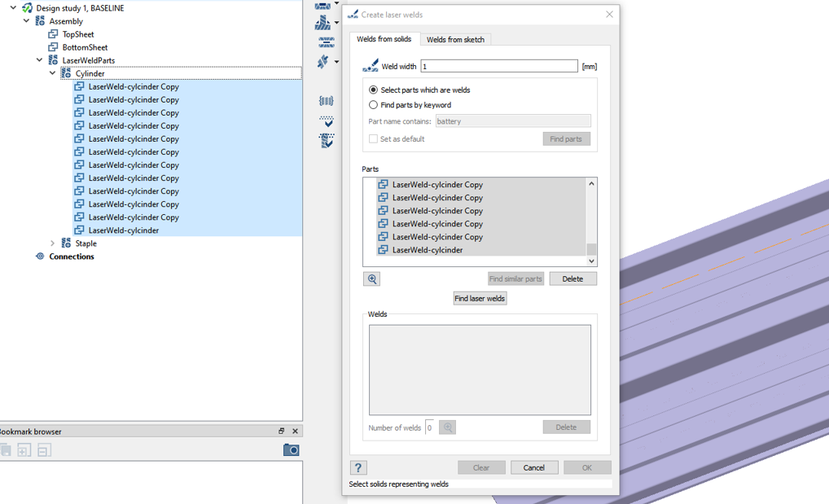Select 'Select parts which are welds' option

click(x=373, y=90)
